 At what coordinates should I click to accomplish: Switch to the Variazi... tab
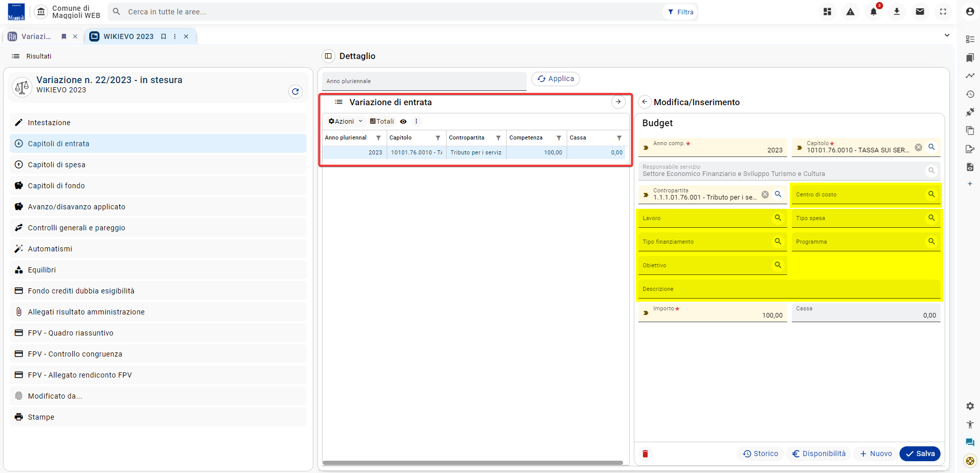click(x=36, y=36)
